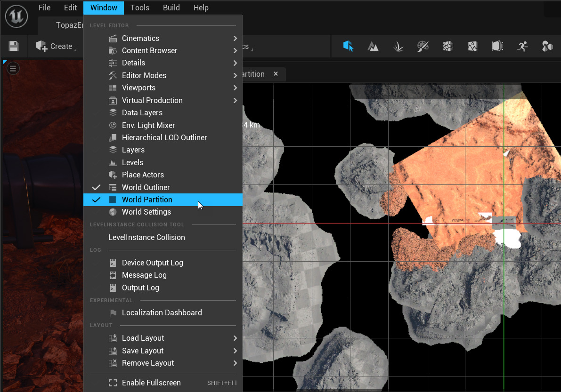Image resolution: width=561 pixels, height=392 pixels.
Task: Toggle World Outliner checked menu item
Action: click(x=146, y=187)
